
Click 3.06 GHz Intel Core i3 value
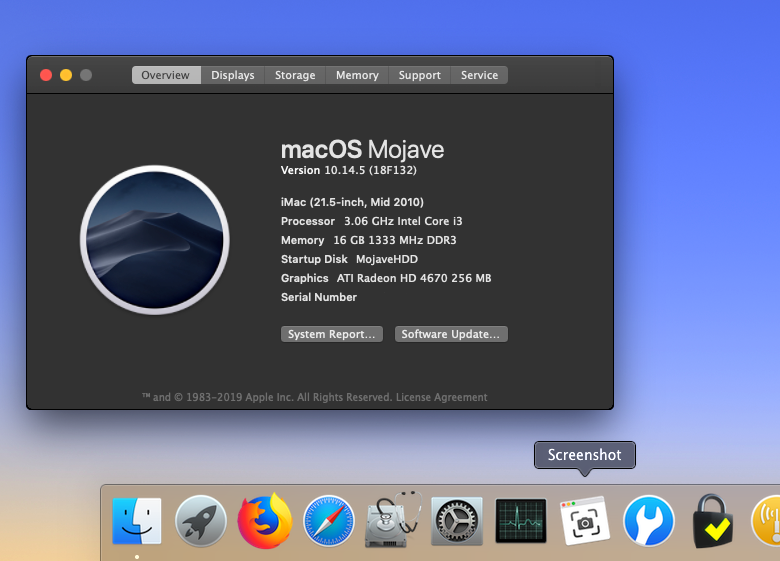403,221
